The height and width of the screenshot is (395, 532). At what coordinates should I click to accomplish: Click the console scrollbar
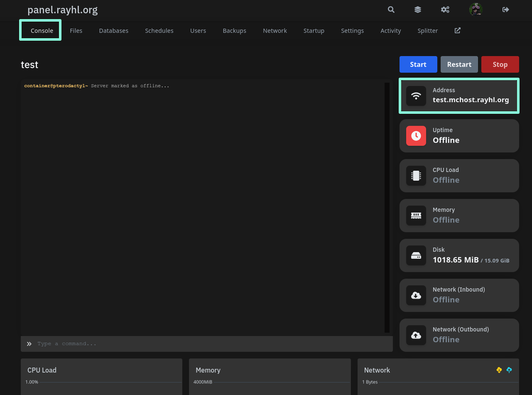(x=387, y=208)
